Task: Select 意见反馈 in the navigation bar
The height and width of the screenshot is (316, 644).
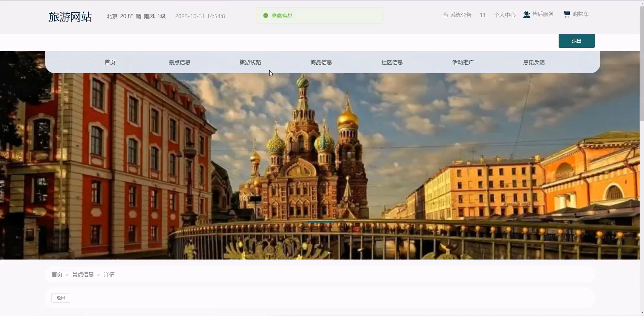Action: coord(534,62)
